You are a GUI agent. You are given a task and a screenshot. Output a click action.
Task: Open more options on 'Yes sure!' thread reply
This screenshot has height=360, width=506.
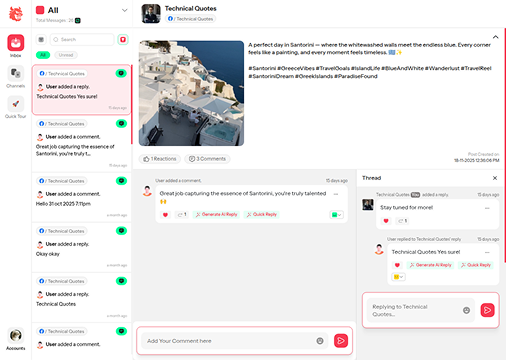[487, 252]
